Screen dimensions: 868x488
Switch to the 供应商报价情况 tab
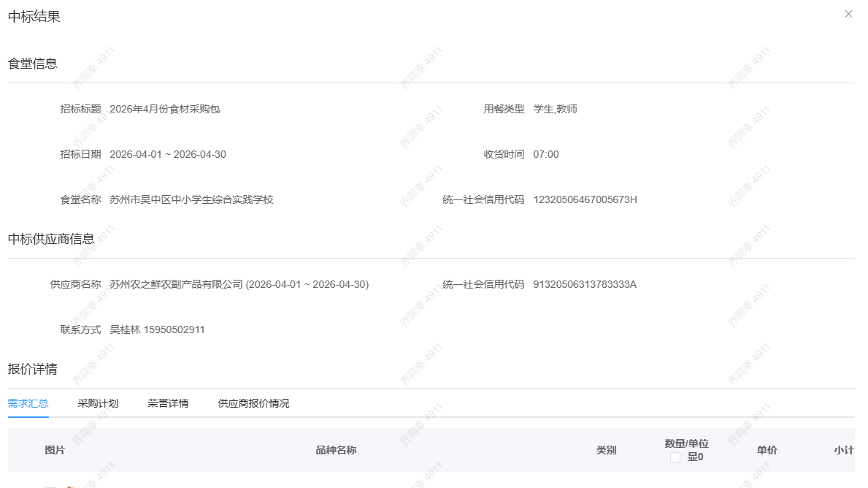tap(252, 403)
